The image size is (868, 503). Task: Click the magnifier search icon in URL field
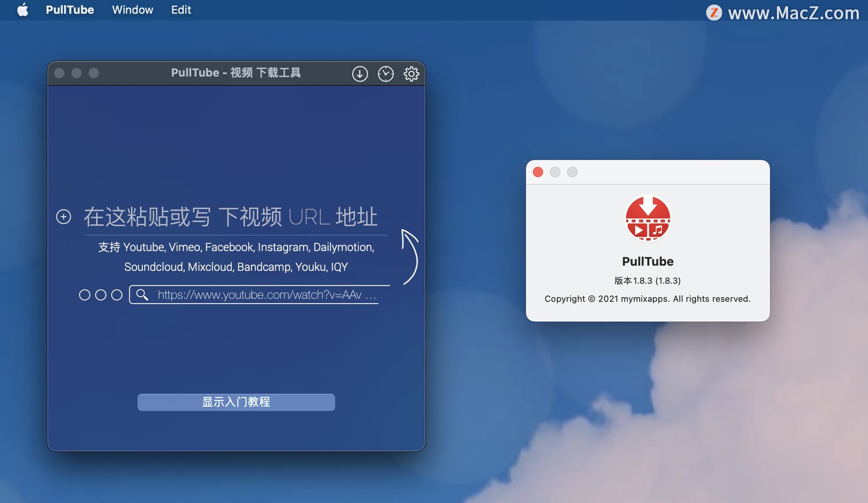(142, 295)
